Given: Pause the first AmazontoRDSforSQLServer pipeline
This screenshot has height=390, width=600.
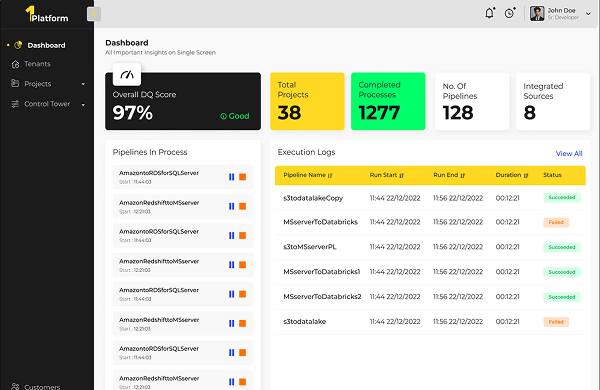Looking at the screenshot, I should (x=232, y=177).
